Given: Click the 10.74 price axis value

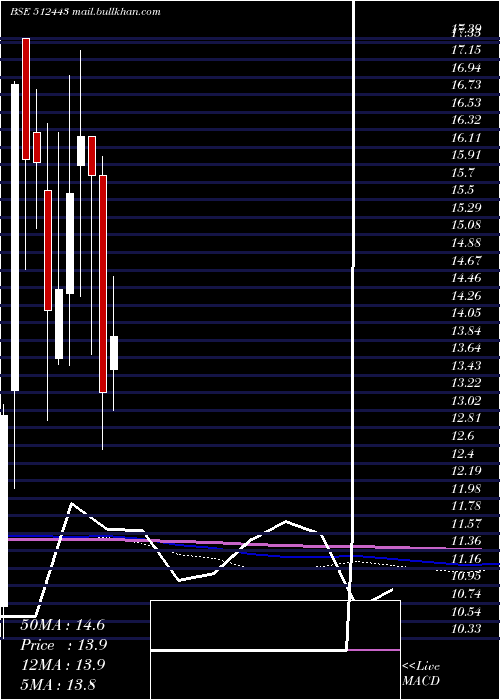Looking at the screenshot, I should point(466,594).
